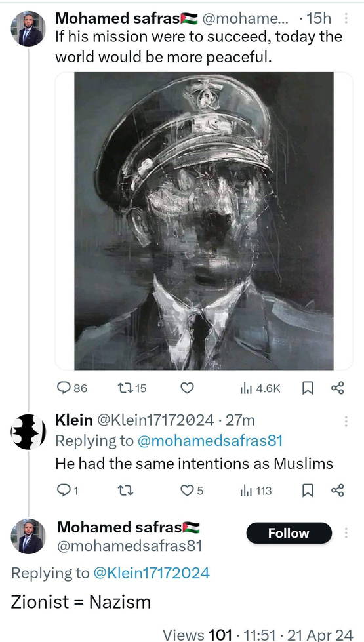Follow Mohamed safras

pos(289,533)
